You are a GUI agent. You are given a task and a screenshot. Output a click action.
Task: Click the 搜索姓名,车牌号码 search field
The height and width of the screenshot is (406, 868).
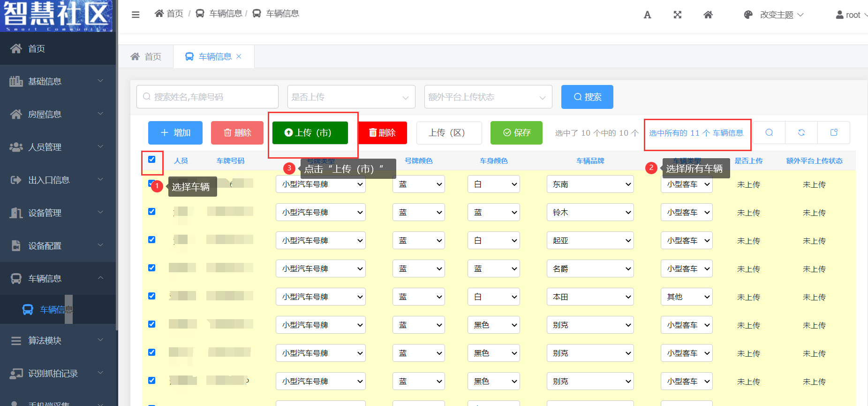[208, 97]
